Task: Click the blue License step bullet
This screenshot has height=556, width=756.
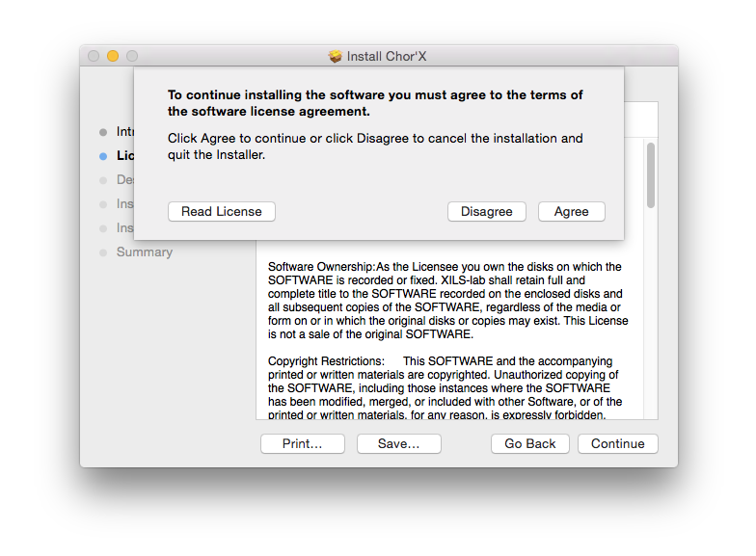Action: (x=103, y=156)
